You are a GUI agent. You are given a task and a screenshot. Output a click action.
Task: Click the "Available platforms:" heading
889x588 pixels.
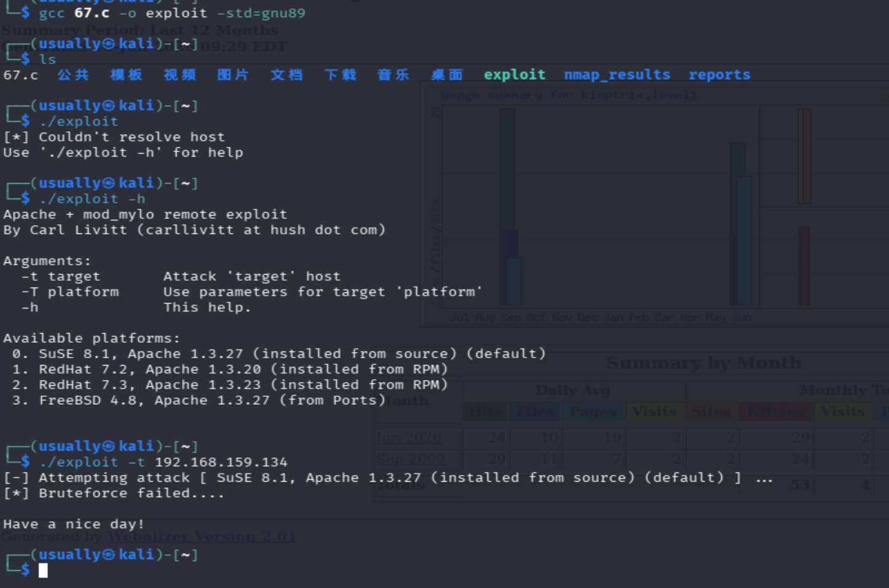click(x=92, y=339)
